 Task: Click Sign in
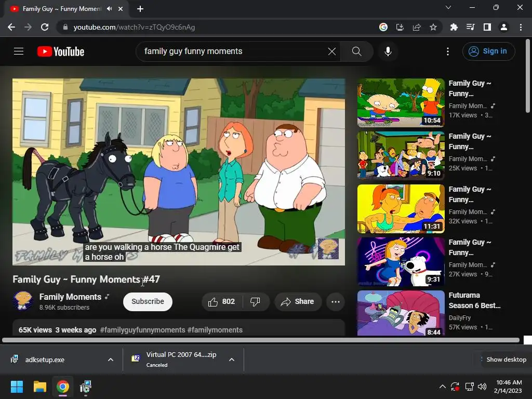coord(488,51)
